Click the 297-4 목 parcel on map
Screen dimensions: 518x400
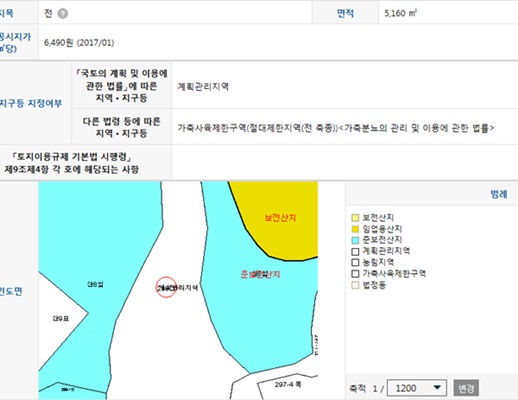(x=288, y=384)
